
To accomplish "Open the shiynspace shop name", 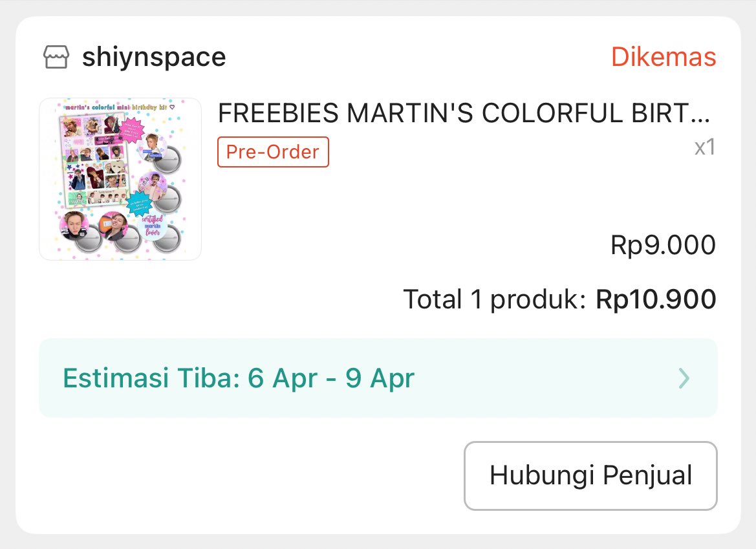I will coord(154,58).
